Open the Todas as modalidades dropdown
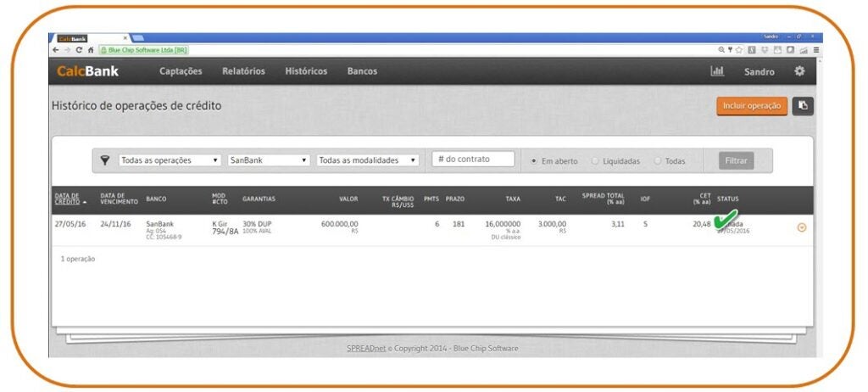Viewport: 868px width, 392px height. [x=368, y=160]
